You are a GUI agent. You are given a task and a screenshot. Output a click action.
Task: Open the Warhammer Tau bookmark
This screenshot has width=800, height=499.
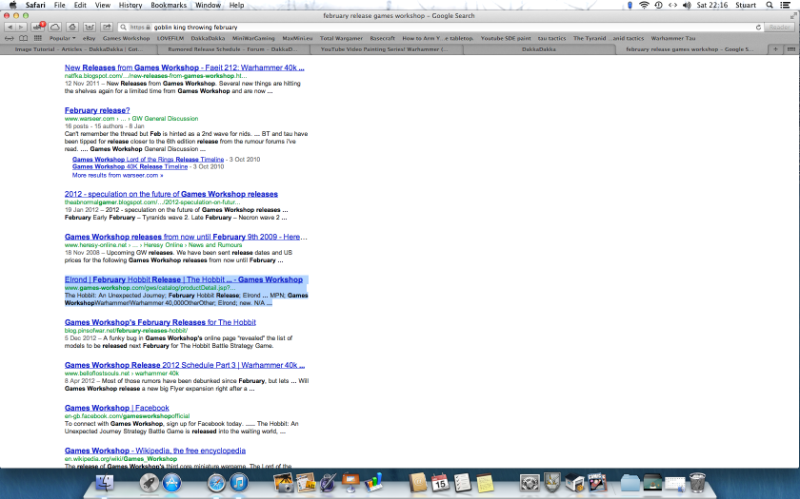(x=673, y=38)
